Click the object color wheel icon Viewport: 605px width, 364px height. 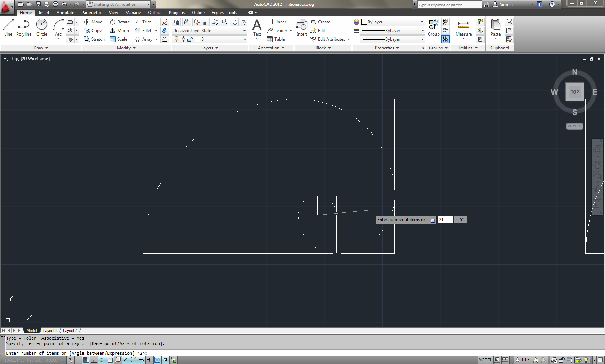pos(357,22)
